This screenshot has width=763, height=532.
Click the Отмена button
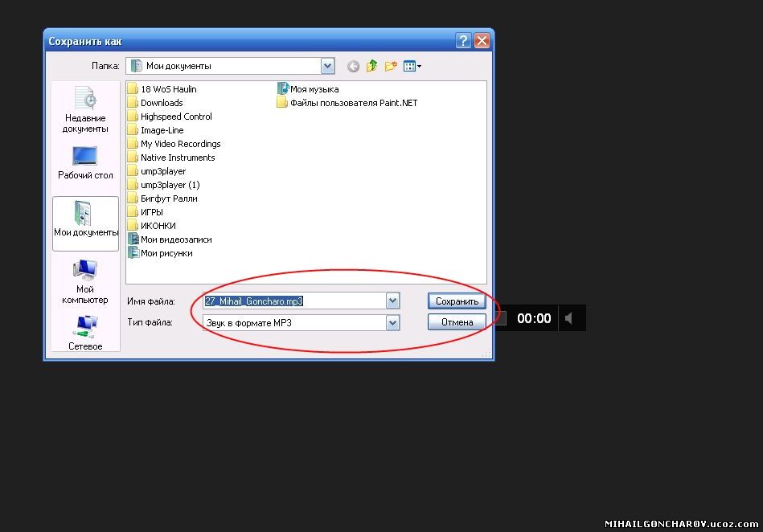(x=457, y=322)
